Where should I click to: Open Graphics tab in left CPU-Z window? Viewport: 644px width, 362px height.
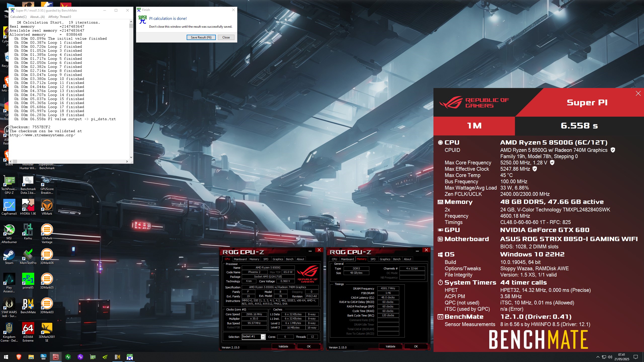click(x=278, y=259)
